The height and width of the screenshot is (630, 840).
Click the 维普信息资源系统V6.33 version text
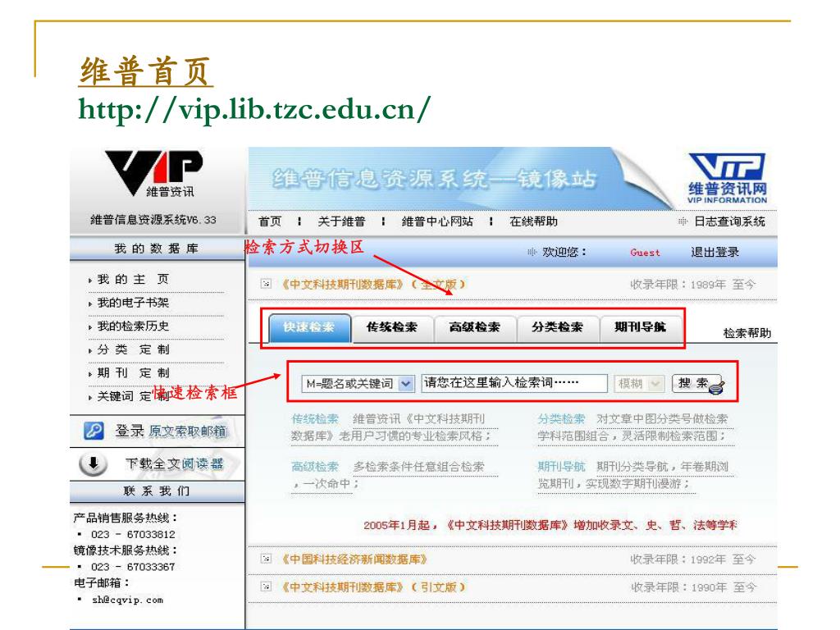pos(153,220)
